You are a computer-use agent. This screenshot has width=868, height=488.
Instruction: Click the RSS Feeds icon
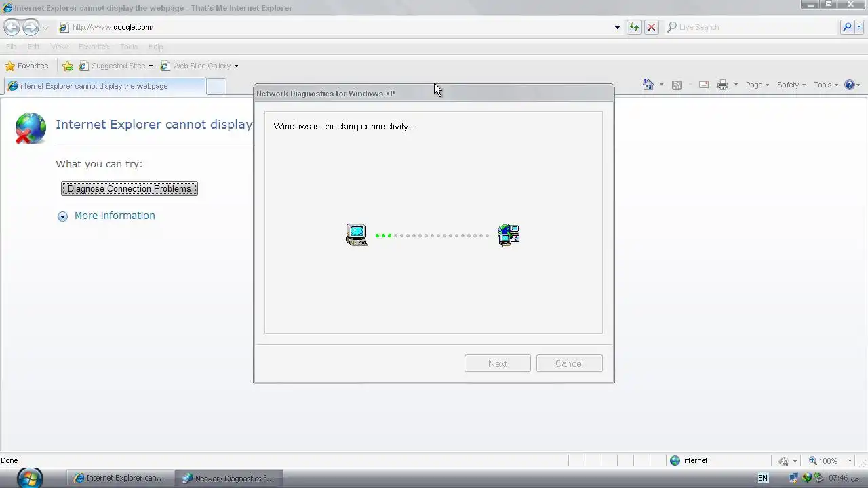[x=676, y=85]
